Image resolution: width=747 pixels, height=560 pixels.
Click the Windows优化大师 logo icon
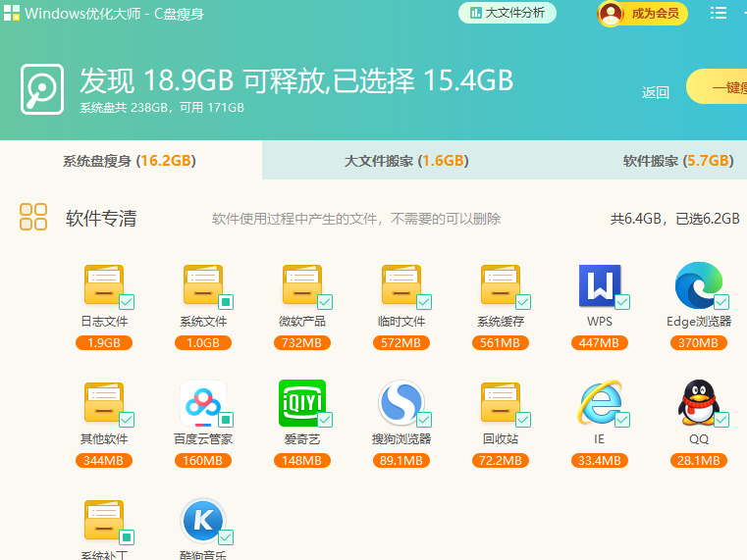click(12, 13)
